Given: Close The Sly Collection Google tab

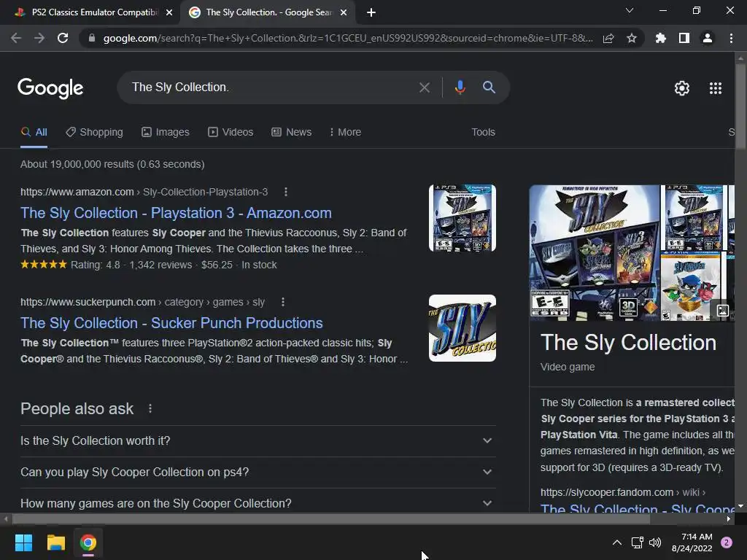Looking at the screenshot, I should (344, 13).
